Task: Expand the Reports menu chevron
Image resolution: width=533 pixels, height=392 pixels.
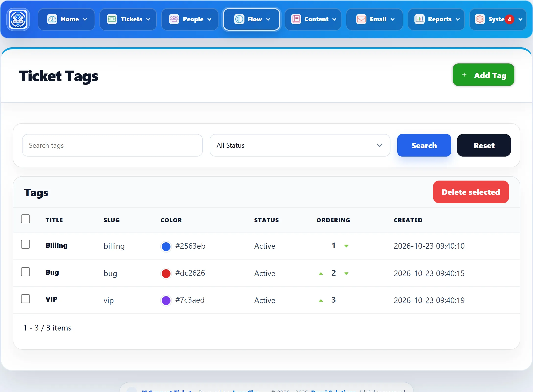Action: click(458, 19)
